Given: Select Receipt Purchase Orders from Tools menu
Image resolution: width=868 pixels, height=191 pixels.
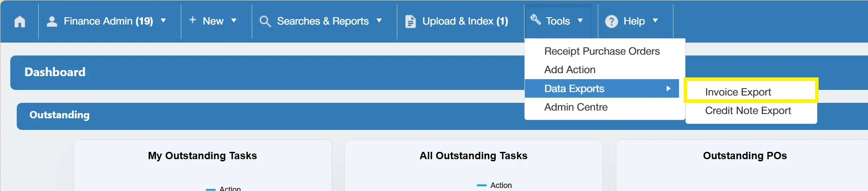Looking at the screenshot, I should (x=602, y=51).
